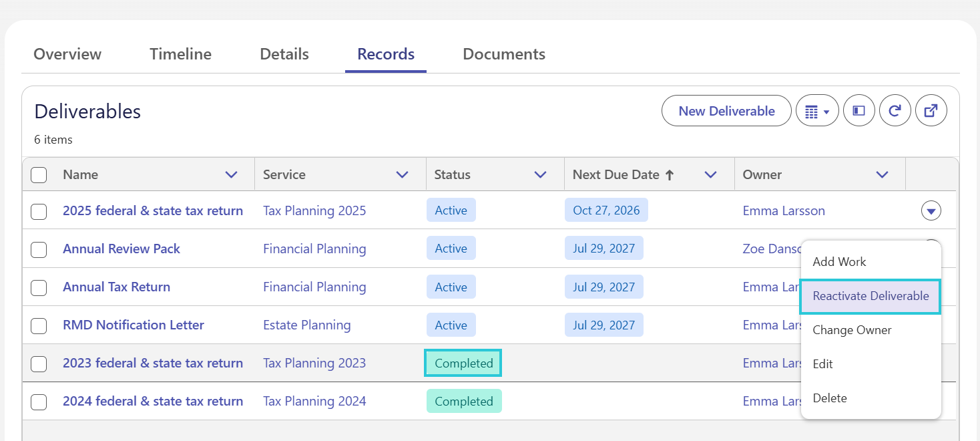This screenshot has width=980, height=441.
Task: Check the Annual Tax Return row
Action: [39, 287]
